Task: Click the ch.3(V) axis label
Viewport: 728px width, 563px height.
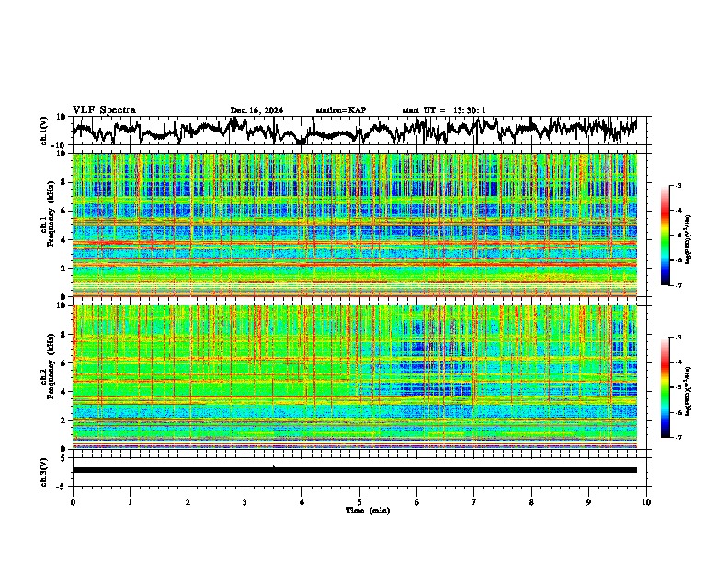Action: (x=44, y=472)
